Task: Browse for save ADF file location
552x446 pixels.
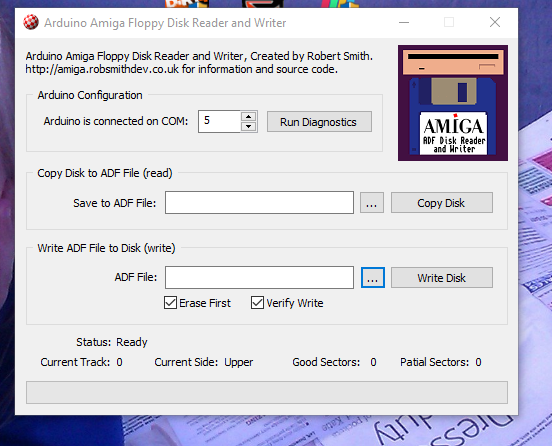Action: point(372,203)
